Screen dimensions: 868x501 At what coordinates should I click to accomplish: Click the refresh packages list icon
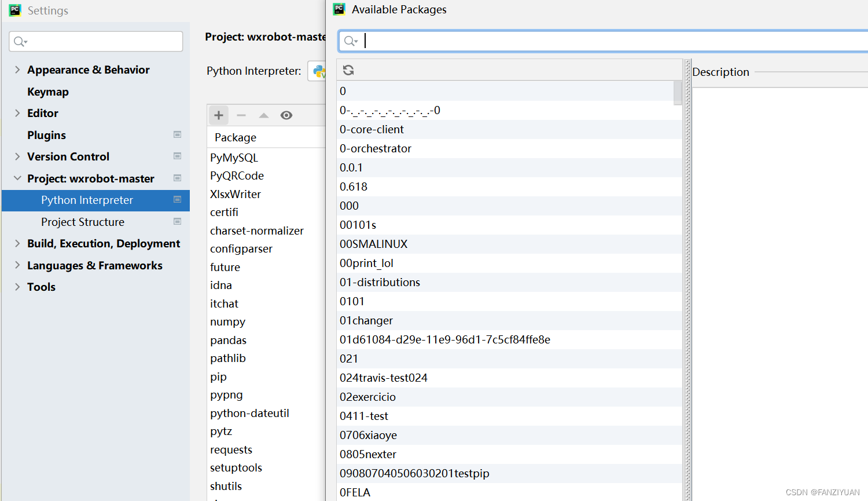[x=348, y=70]
